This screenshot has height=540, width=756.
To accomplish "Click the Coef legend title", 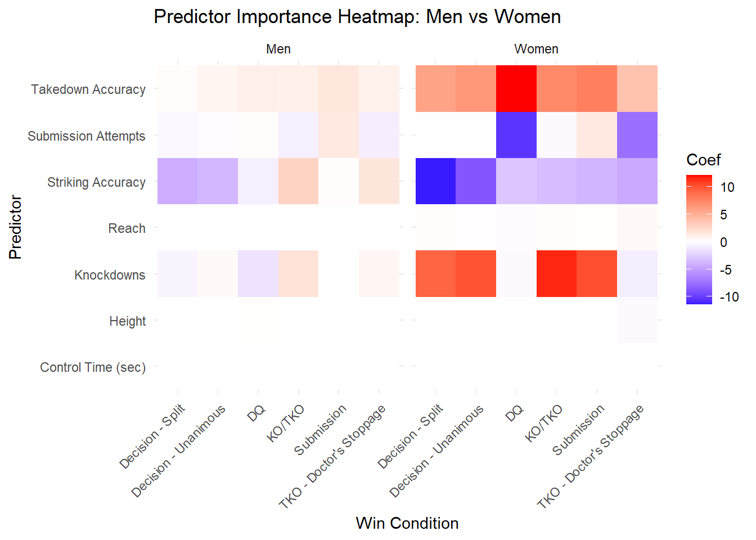I will (x=703, y=160).
